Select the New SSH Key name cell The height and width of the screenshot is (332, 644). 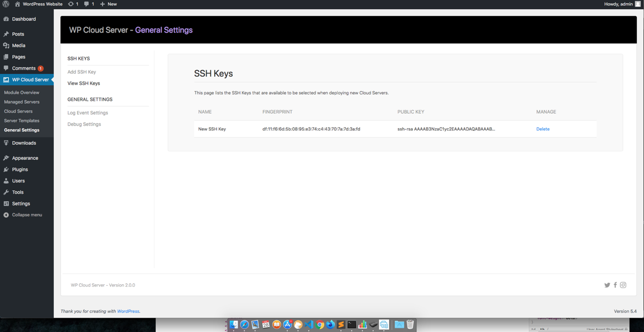[x=212, y=129]
